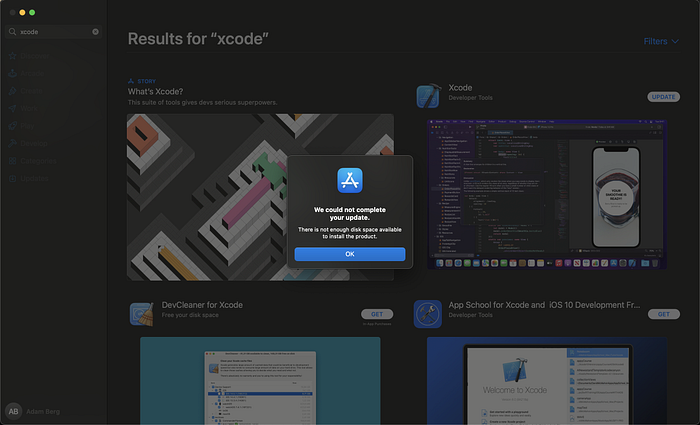
Task: Click the AB account avatar
Action: (13, 411)
